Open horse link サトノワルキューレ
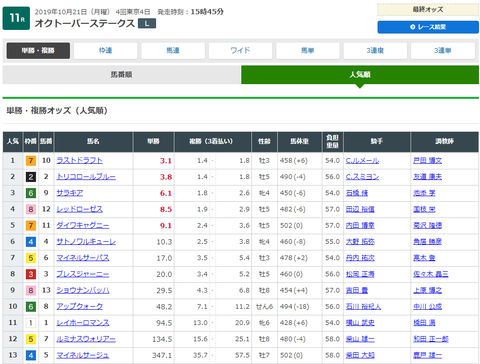Image resolution: width=480 pixels, height=364 pixels. 86,242
